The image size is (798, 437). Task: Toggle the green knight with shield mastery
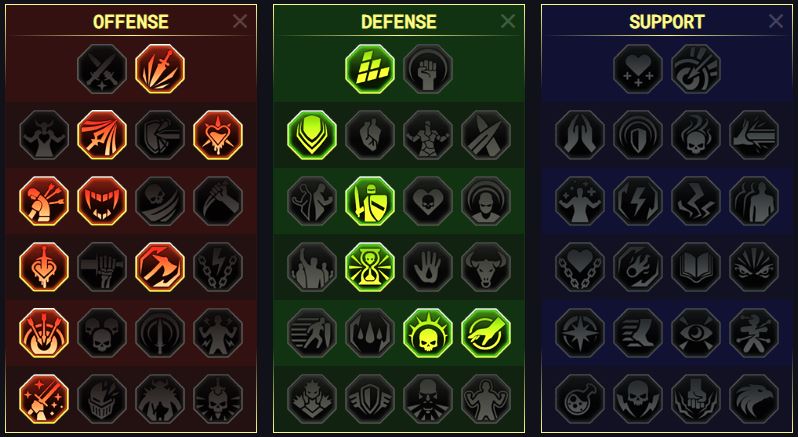pos(370,201)
